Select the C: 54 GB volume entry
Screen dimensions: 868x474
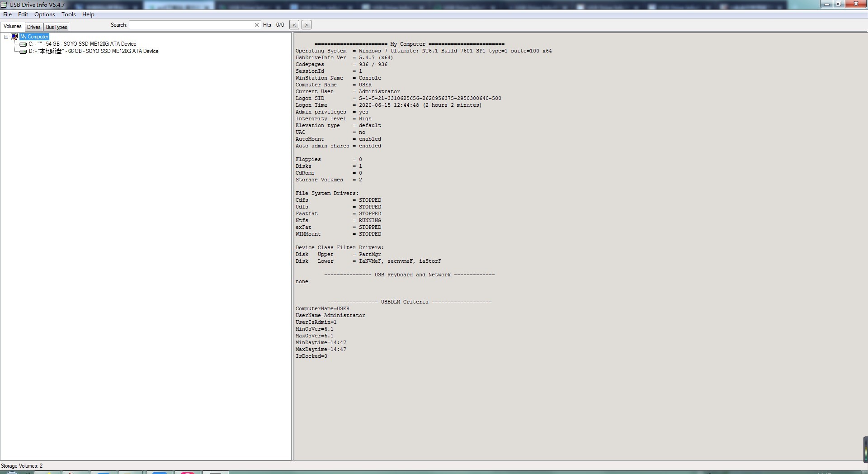coord(82,44)
